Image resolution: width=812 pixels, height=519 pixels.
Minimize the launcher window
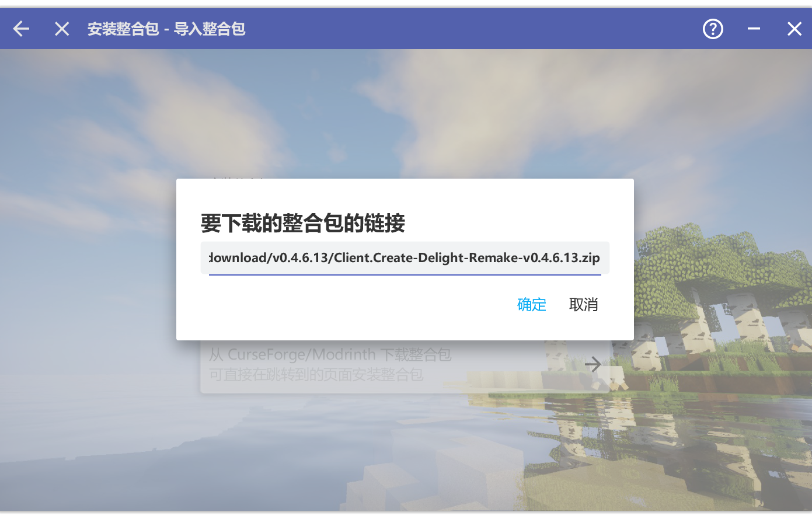[x=753, y=28]
